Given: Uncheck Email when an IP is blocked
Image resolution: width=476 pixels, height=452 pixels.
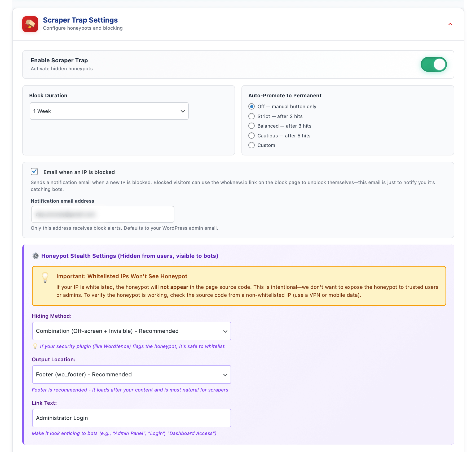Looking at the screenshot, I should click(x=34, y=172).
